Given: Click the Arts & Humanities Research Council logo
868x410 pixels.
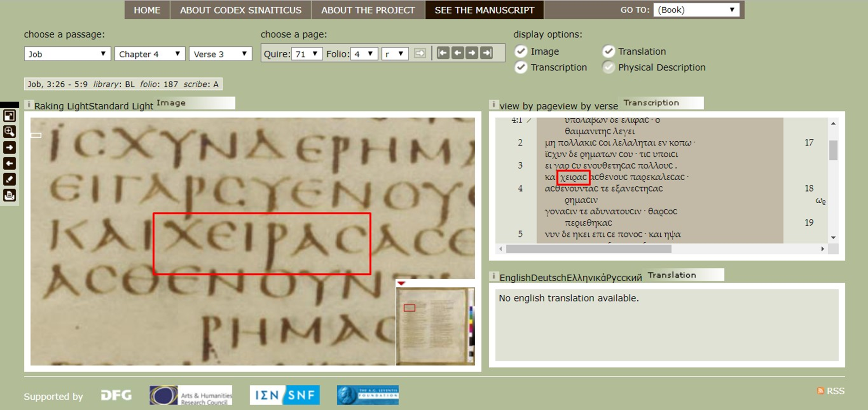Looking at the screenshot, I should pos(190,395).
